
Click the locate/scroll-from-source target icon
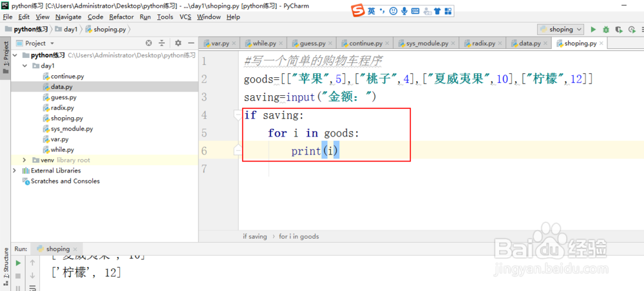(x=149, y=42)
